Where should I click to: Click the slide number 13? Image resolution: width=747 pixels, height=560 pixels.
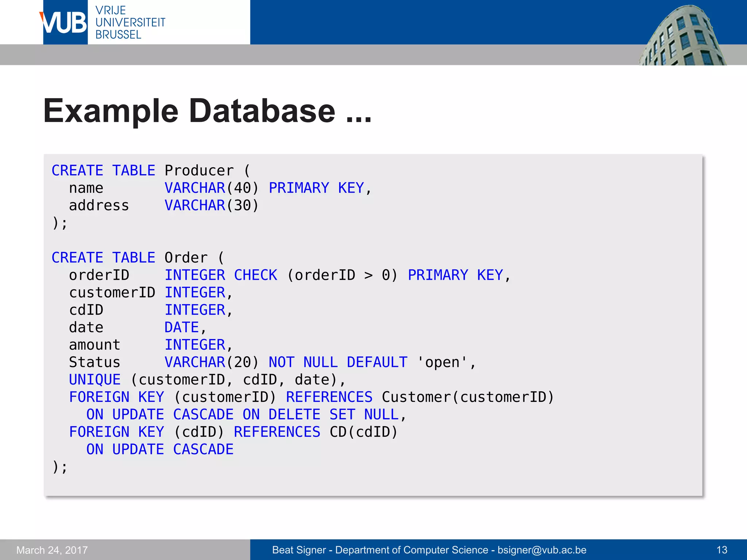click(722, 550)
